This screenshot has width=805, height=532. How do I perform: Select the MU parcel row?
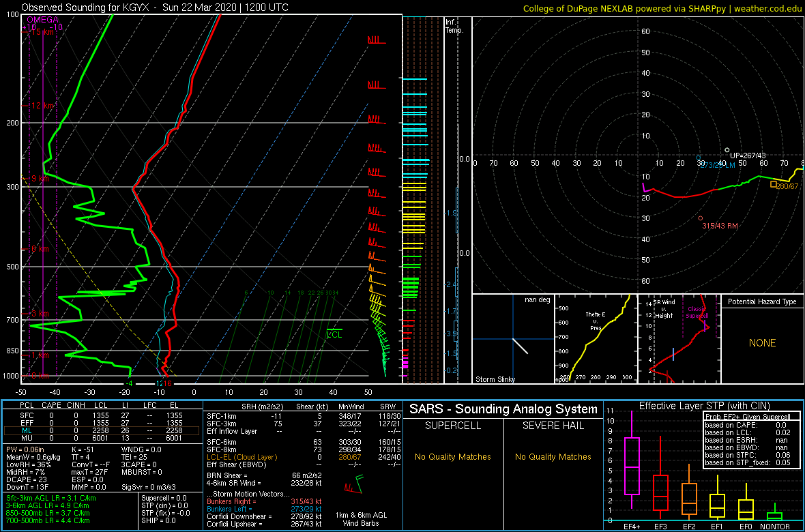(102, 439)
